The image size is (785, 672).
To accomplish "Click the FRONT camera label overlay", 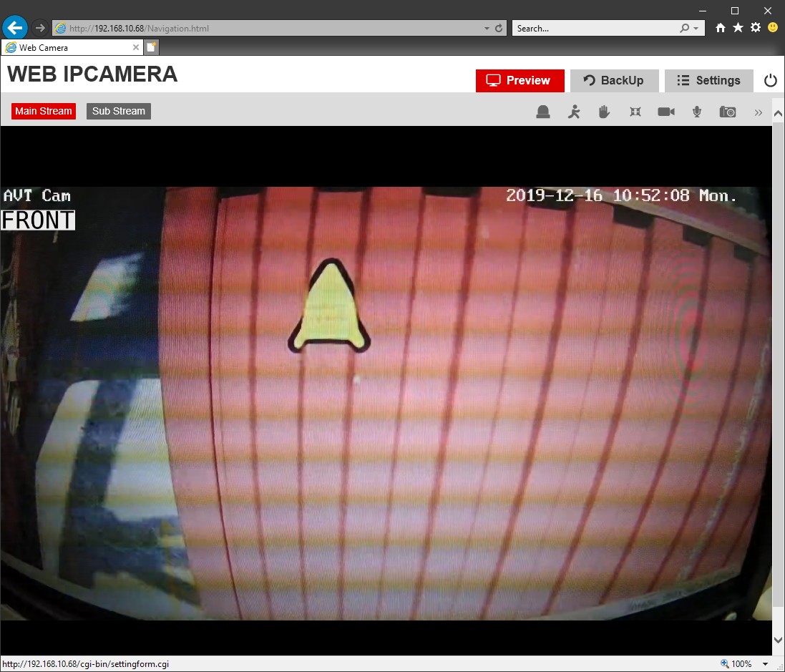I will click(x=38, y=220).
